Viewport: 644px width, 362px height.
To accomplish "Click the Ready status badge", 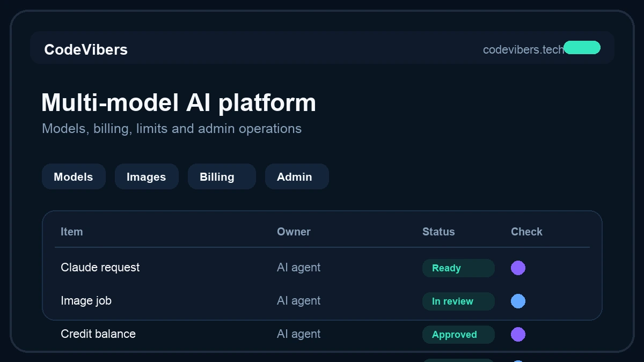I will pyautogui.click(x=458, y=268).
